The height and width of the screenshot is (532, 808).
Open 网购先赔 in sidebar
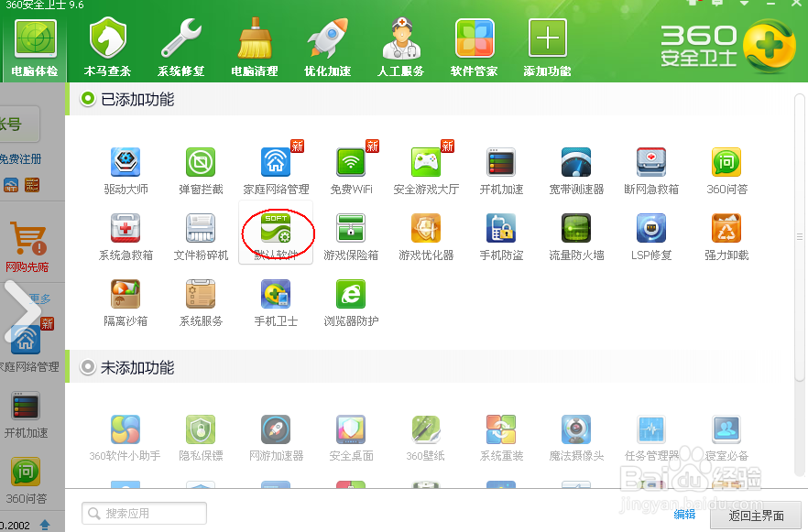(x=27, y=246)
